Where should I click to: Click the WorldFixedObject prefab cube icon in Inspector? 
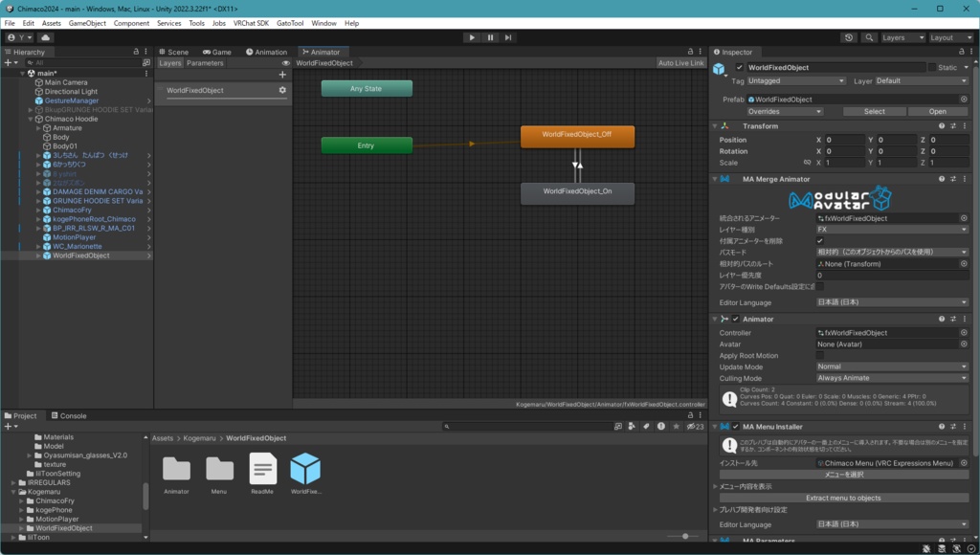(719, 69)
